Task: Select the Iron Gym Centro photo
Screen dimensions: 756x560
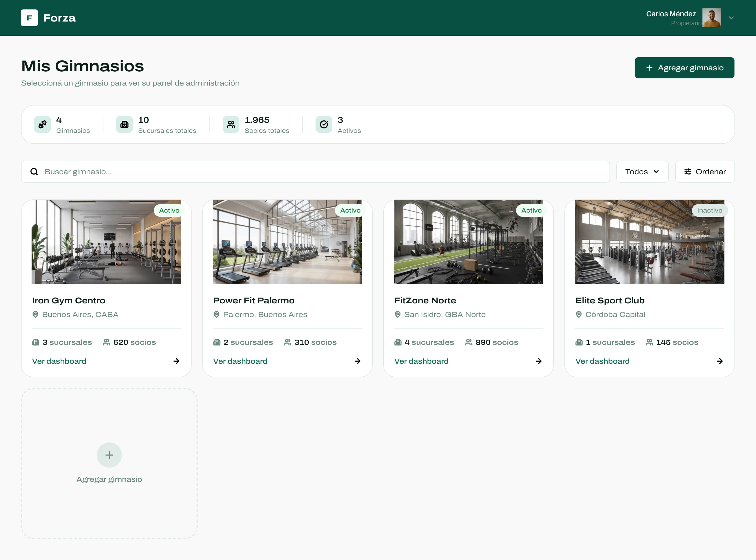Action: click(106, 242)
